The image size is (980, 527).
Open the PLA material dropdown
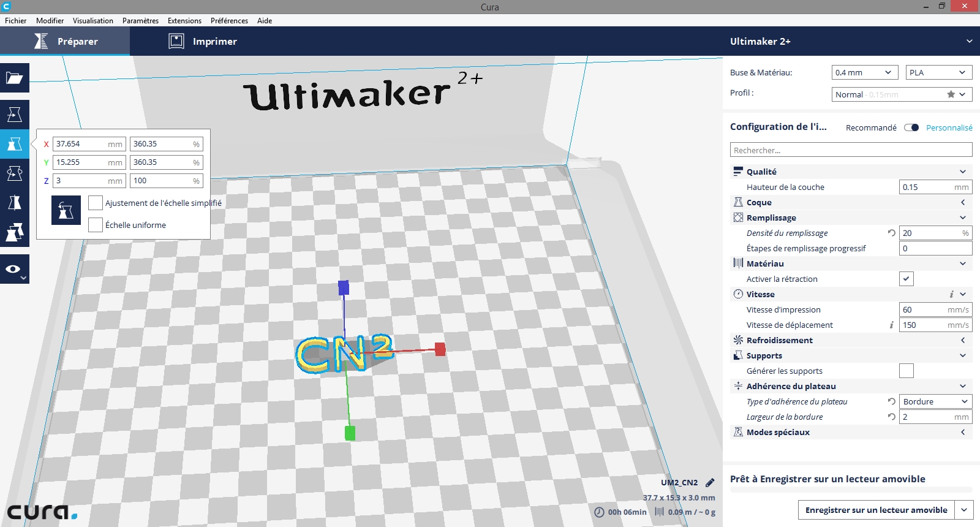(938, 72)
